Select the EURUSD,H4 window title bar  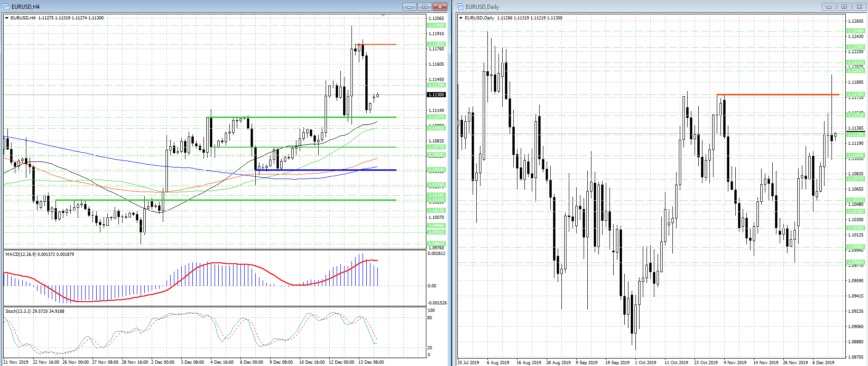coord(185,6)
